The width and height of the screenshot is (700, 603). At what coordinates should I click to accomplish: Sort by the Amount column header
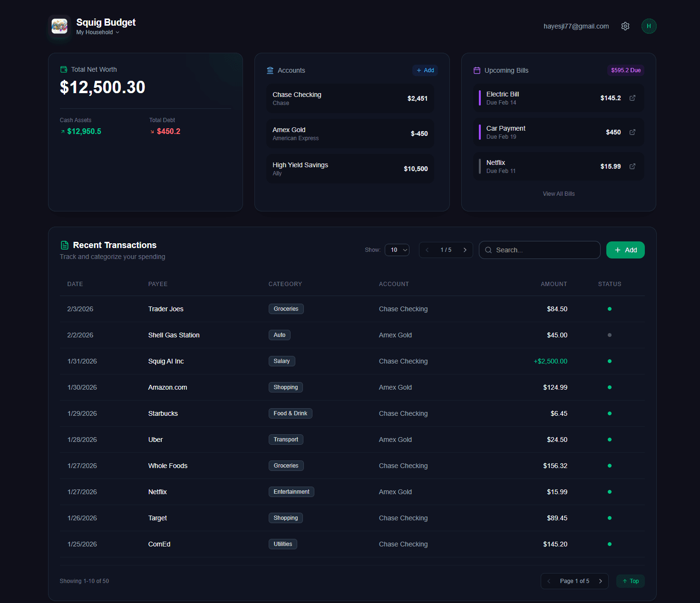554,284
